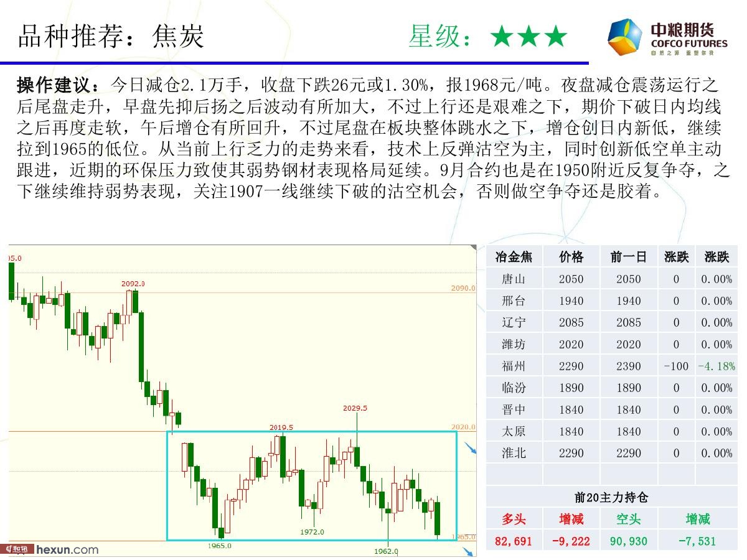Screen dimensions: 747x560
Task: Click the red 多头 label
Action: tap(514, 520)
